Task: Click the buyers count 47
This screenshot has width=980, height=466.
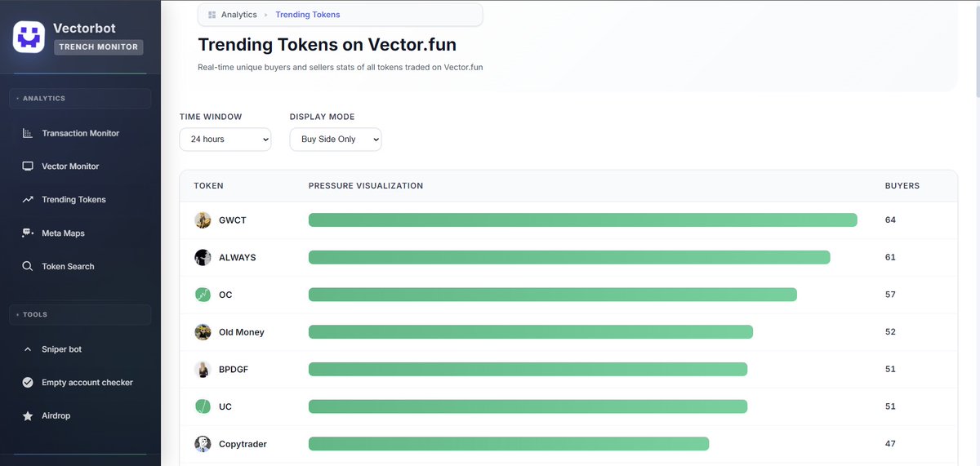Action: [890, 444]
